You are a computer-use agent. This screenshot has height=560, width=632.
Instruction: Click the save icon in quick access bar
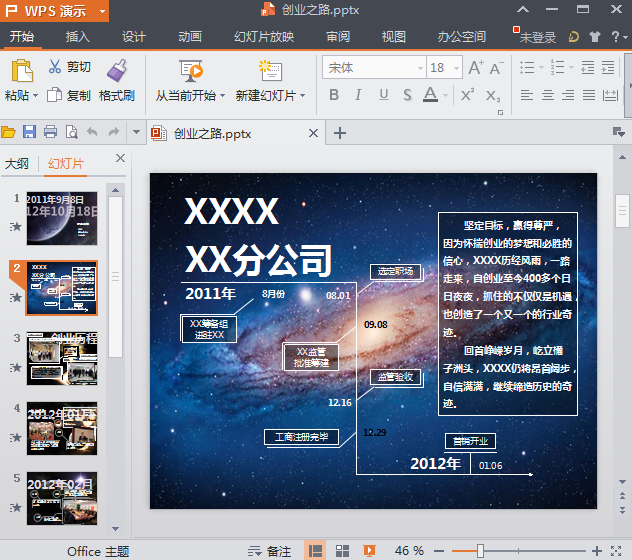(x=29, y=132)
